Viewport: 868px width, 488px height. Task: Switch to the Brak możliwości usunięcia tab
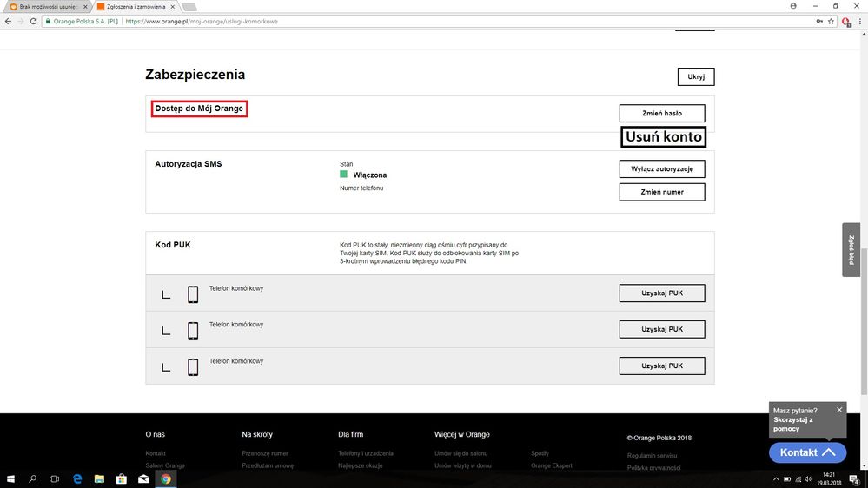[x=48, y=6]
